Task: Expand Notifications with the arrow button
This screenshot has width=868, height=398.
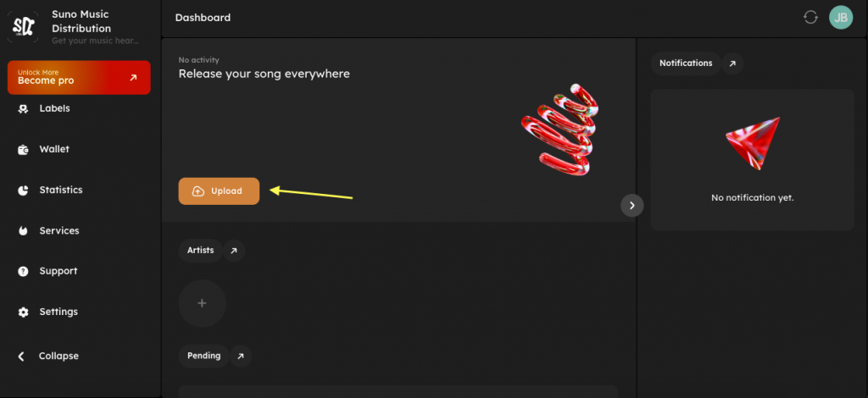Action: coord(732,64)
